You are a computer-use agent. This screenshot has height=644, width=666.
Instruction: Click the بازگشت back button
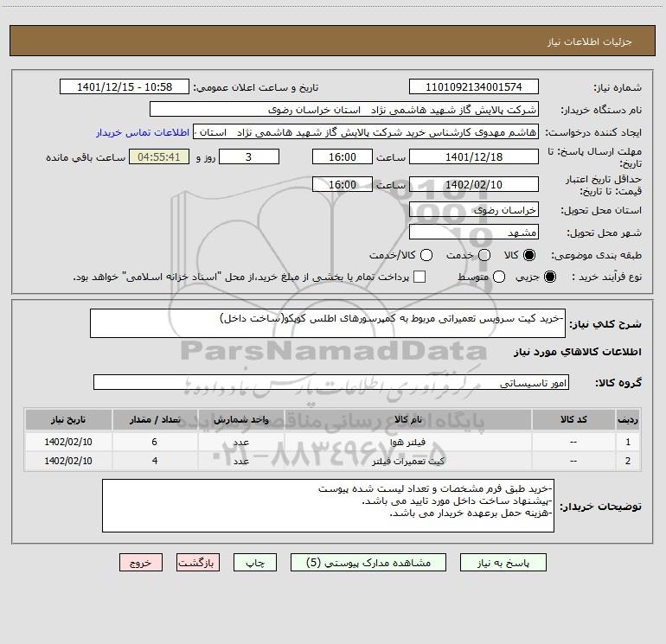point(198,563)
